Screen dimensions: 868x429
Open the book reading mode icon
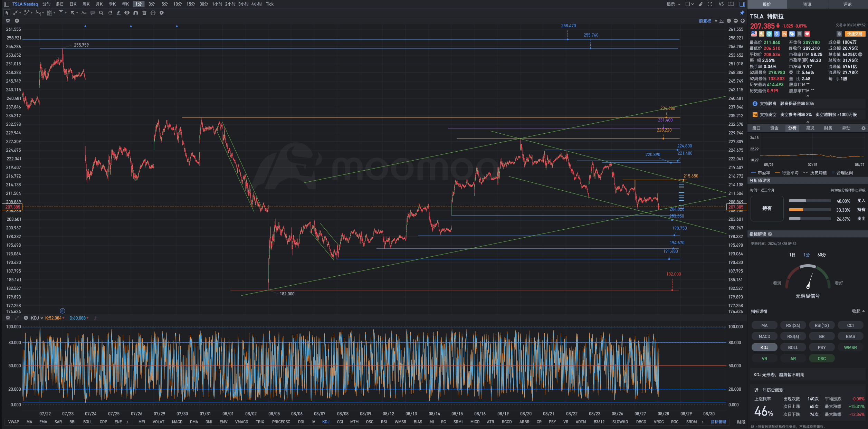[x=731, y=4]
